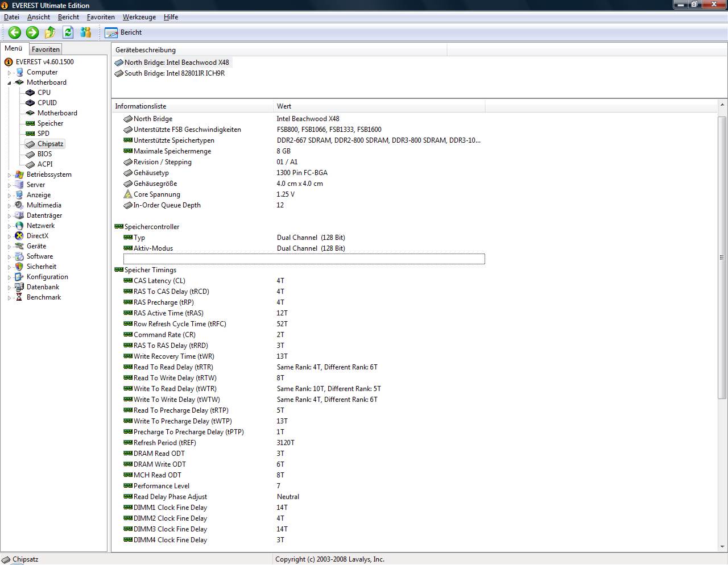The height and width of the screenshot is (565, 728).
Task: Expand the Anzeige tree node
Action: (x=9, y=196)
